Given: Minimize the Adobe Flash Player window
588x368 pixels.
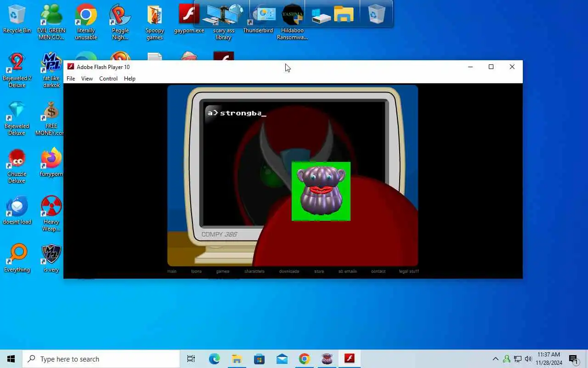Looking at the screenshot, I should tap(470, 67).
